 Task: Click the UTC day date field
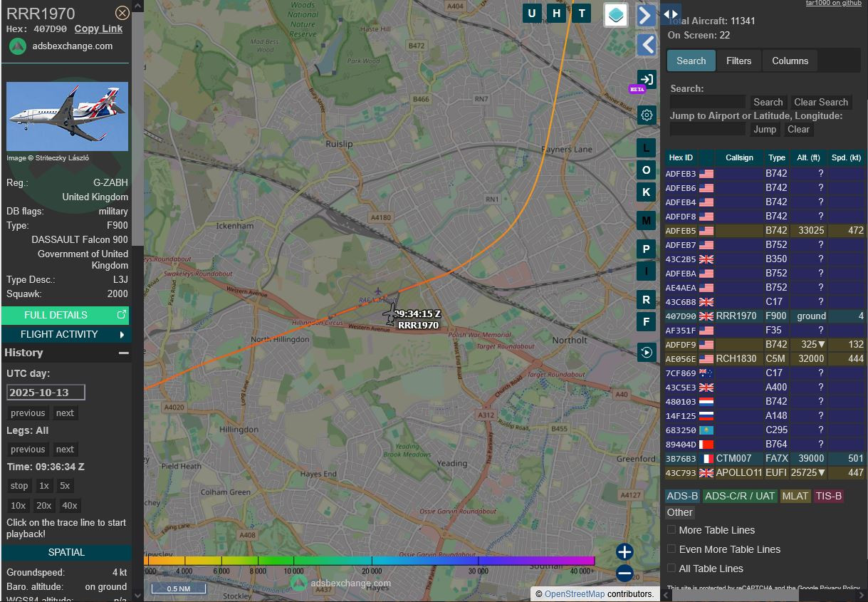click(46, 393)
